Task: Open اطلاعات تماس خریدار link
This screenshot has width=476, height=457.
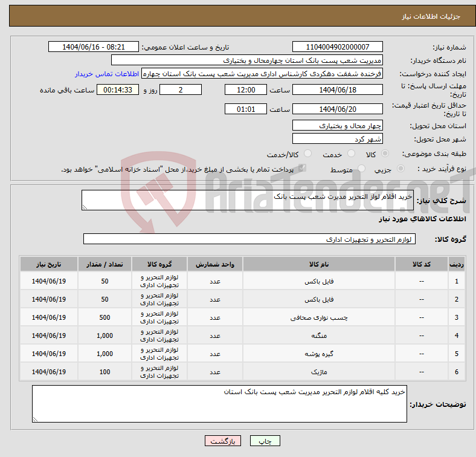Action: click(x=107, y=74)
